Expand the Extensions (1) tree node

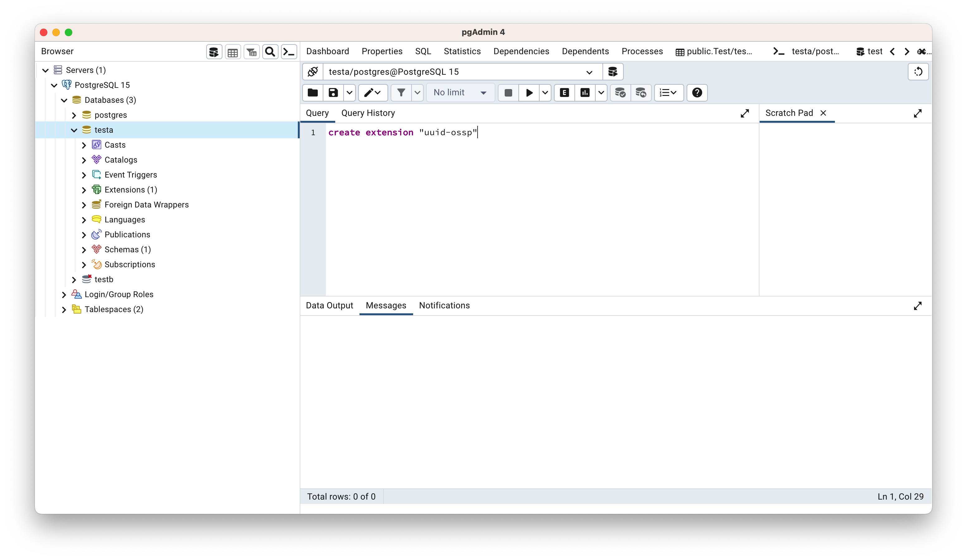[x=84, y=190]
